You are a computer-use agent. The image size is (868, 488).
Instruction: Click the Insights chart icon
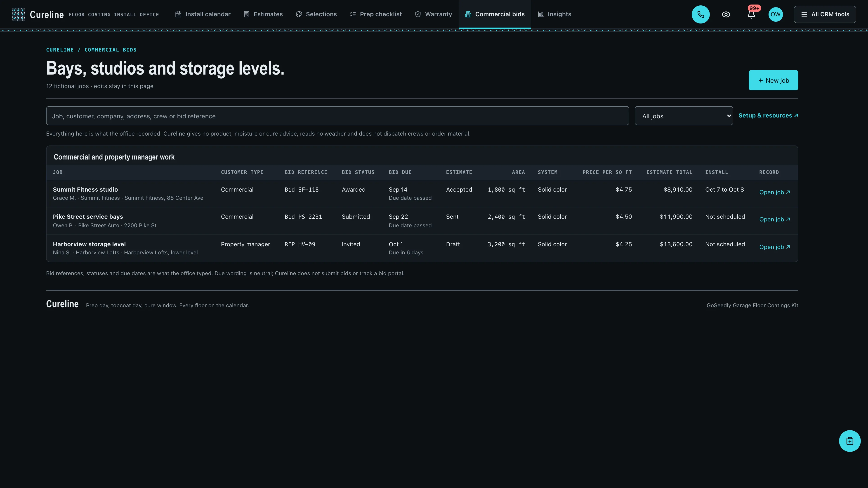tap(540, 14)
